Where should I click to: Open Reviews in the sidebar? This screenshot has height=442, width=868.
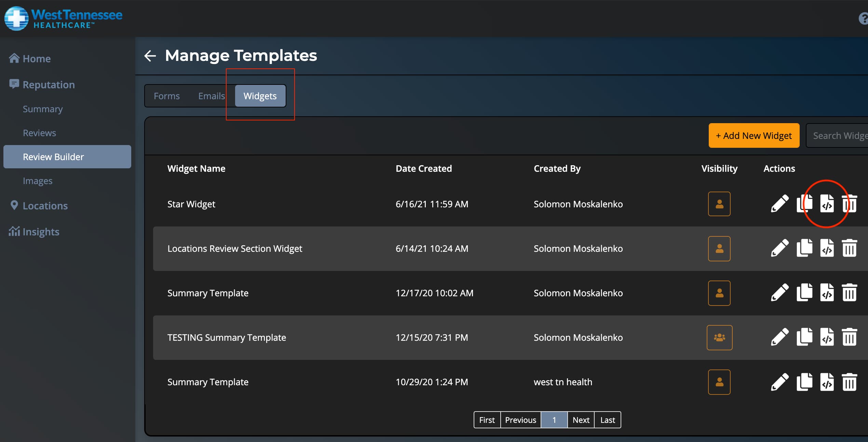click(x=39, y=133)
